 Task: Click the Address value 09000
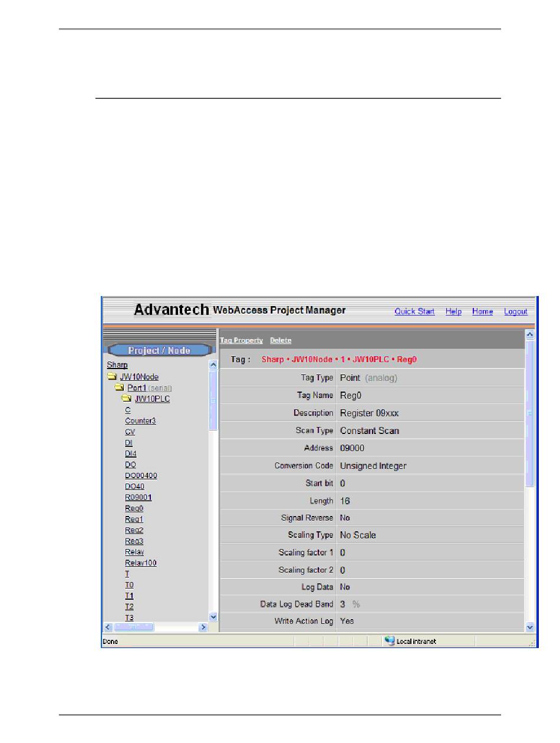pos(352,448)
